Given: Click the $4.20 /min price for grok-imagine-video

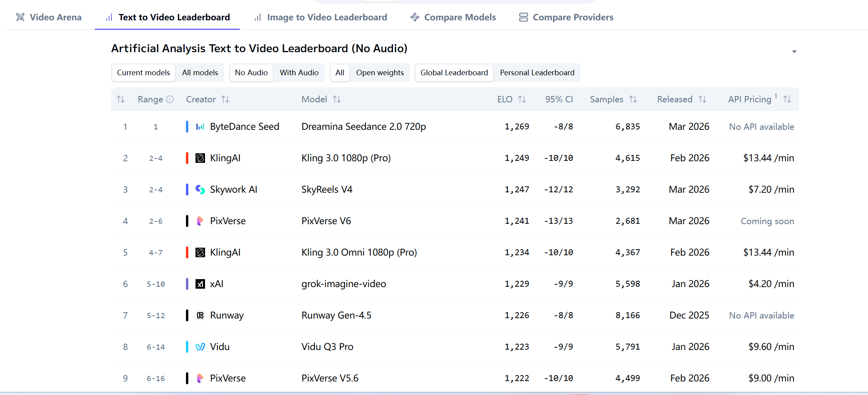Looking at the screenshot, I should [x=771, y=284].
